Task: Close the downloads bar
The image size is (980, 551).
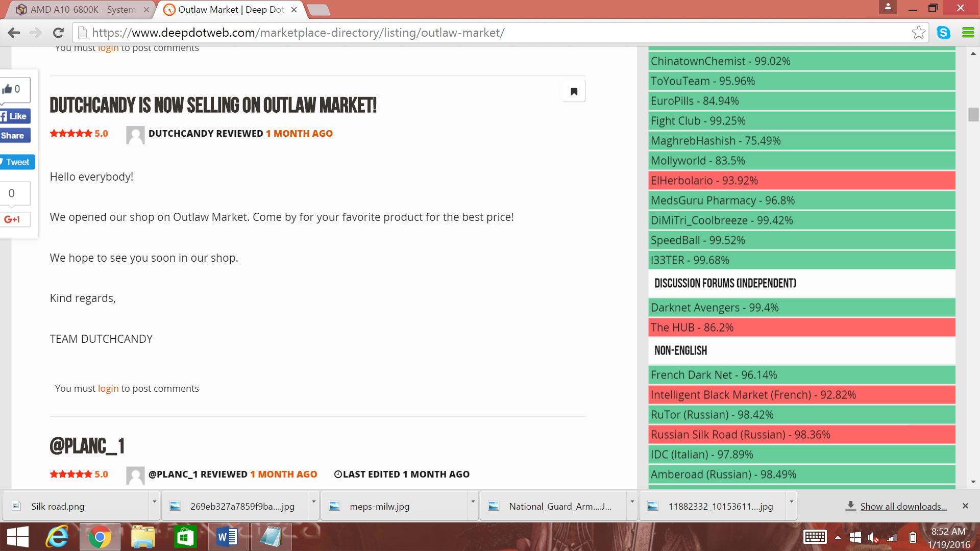Action: (x=965, y=506)
